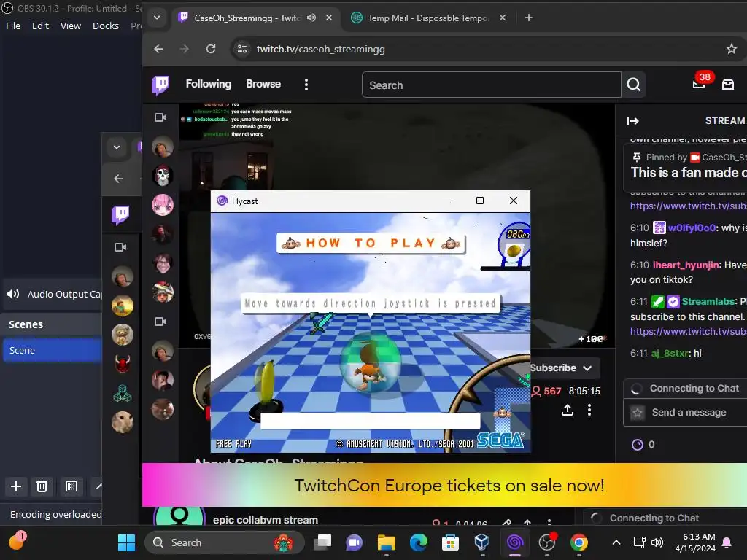Open the 6:13 AM clock and date
This screenshot has width=747, height=560.
coord(695,542)
